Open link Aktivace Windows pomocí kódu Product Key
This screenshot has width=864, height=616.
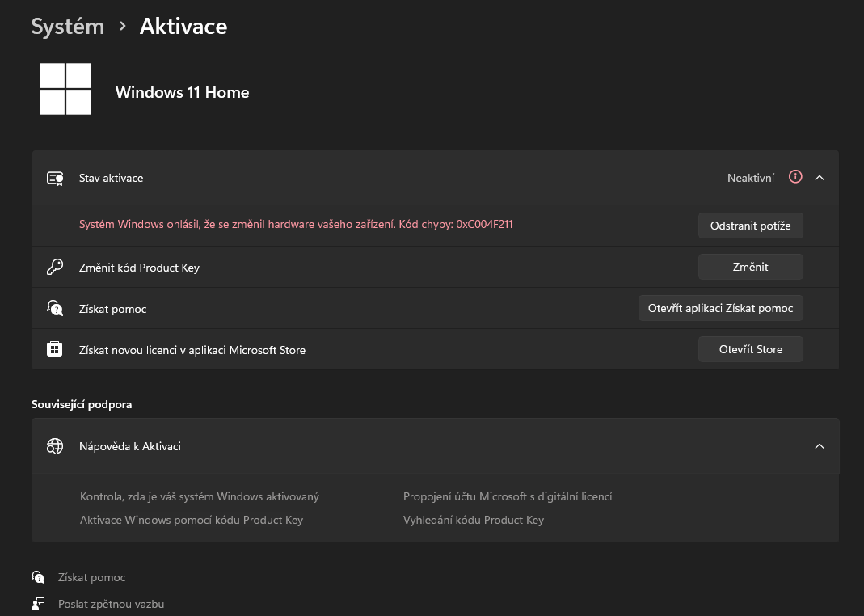coord(192,520)
